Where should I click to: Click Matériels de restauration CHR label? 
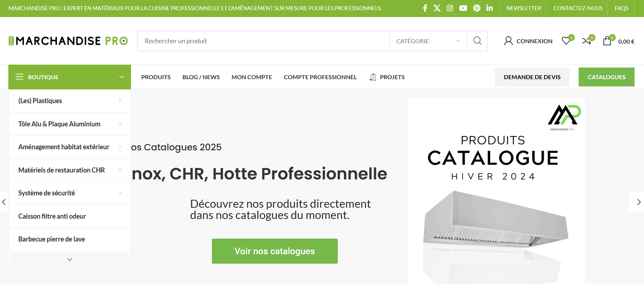[61, 170]
